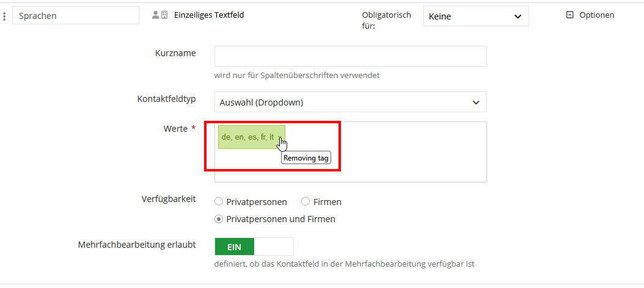This screenshot has width=644, height=288.
Task: Click the Kontaktfeldtyp label
Action: 166,99
